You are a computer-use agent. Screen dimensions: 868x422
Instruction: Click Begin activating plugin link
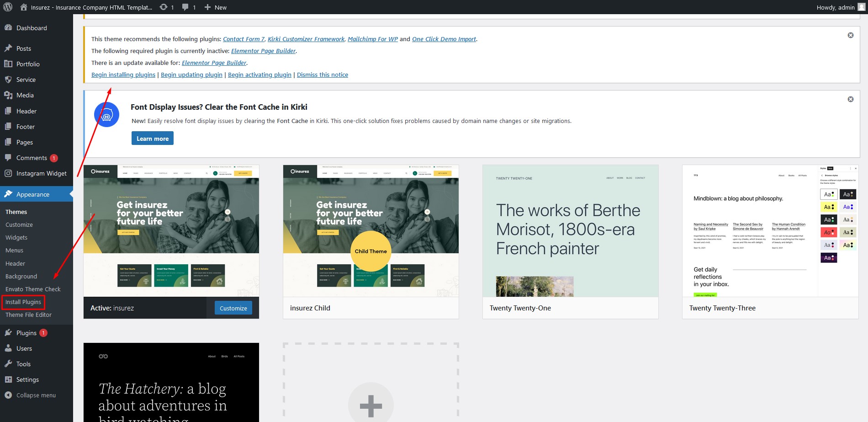(x=259, y=75)
